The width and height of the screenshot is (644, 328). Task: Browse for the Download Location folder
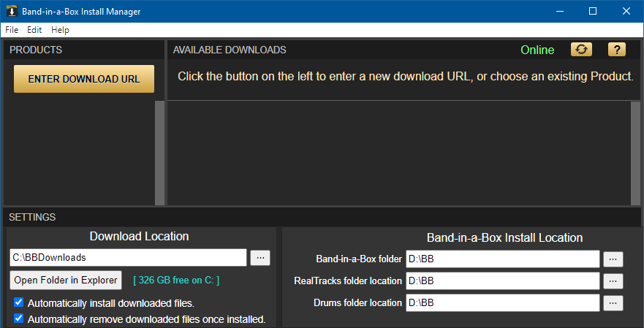260,258
